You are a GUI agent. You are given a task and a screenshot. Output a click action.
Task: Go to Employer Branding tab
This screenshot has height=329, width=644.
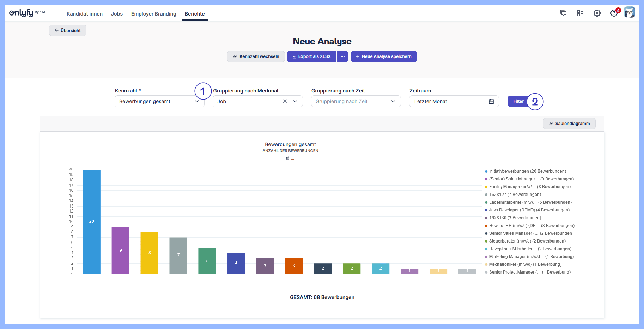coord(153,14)
